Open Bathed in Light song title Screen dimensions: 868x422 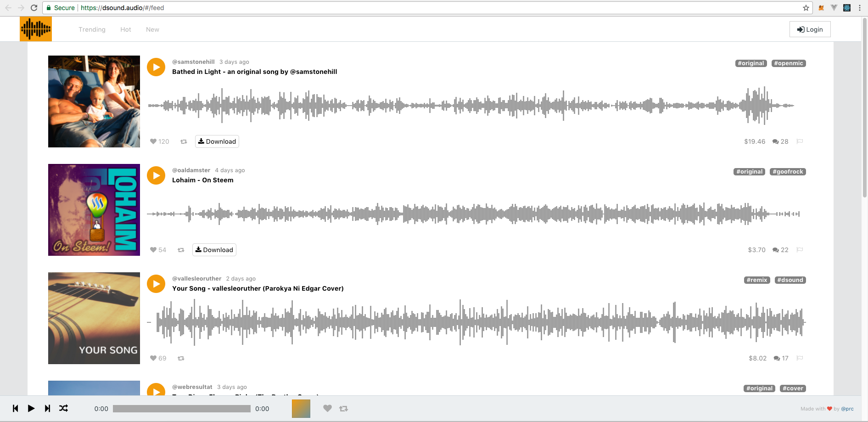point(255,72)
